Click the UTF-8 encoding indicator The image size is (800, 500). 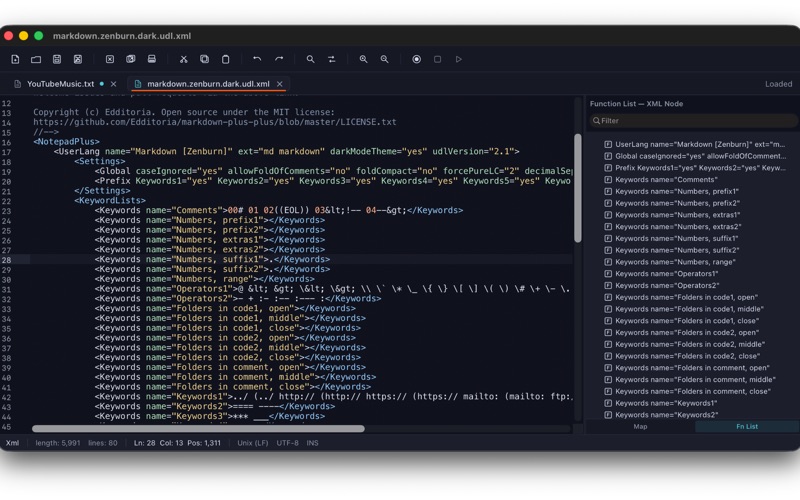tap(287, 443)
